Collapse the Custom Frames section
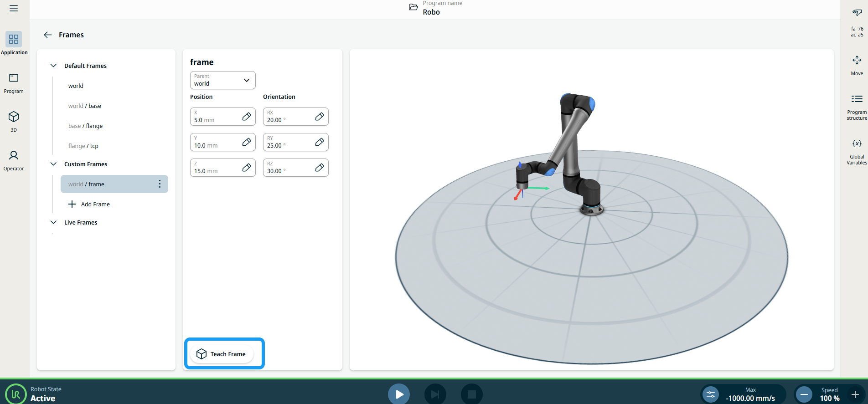The height and width of the screenshot is (404, 868). point(53,164)
